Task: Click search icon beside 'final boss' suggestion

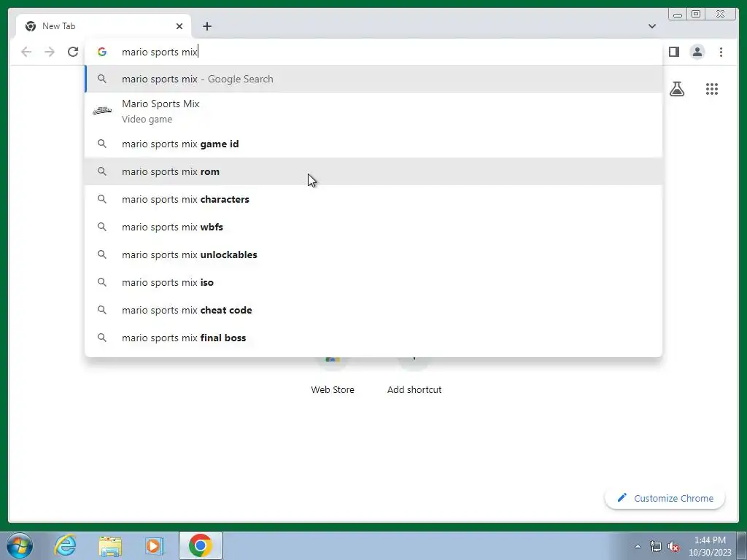Action: [102, 338]
